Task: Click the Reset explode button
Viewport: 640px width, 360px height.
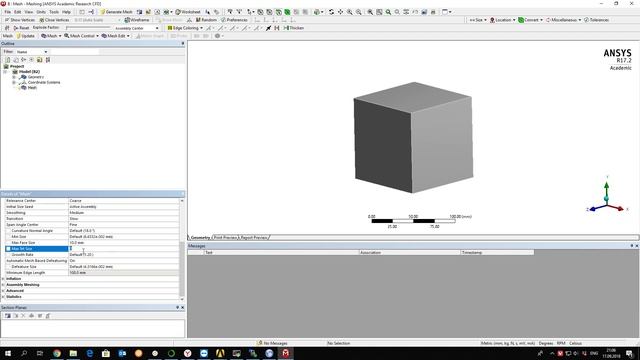Action: click(21, 28)
